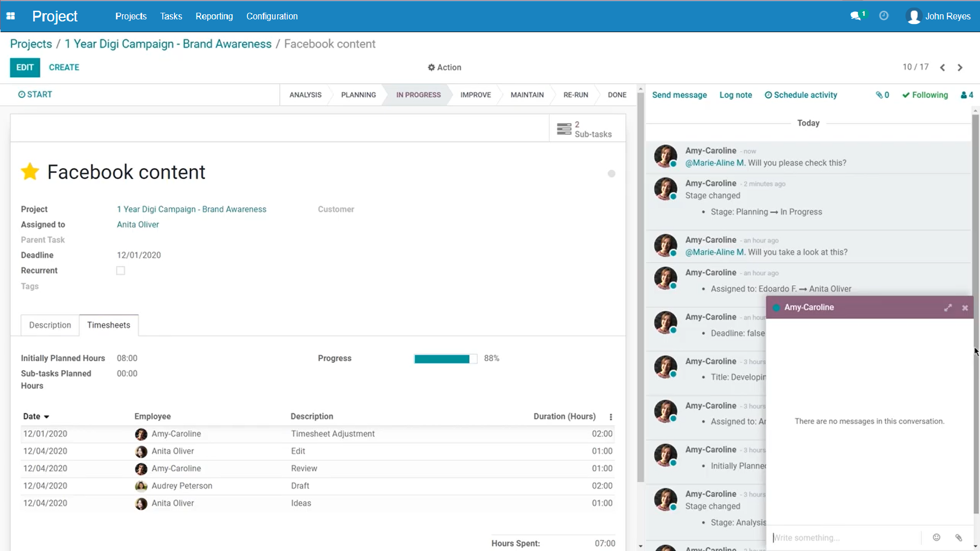Toggle the Recurrent checkbox
Viewport: 980px width, 551px height.
click(x=120, y=270)
